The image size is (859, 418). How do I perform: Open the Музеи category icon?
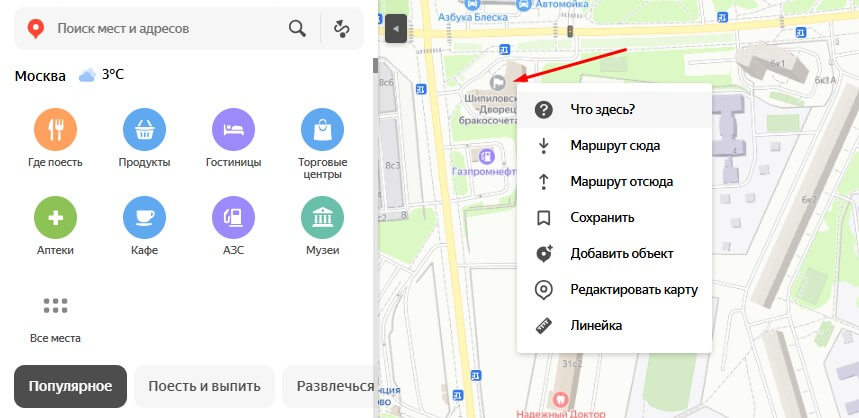(322, 217)
